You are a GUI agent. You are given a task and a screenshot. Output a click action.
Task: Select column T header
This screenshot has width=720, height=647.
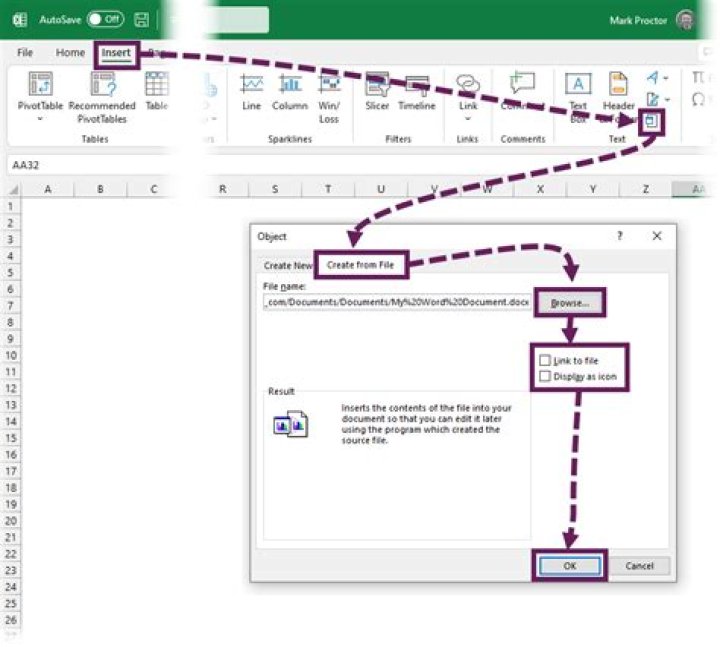pyautogui.click(x=328, y=189)
